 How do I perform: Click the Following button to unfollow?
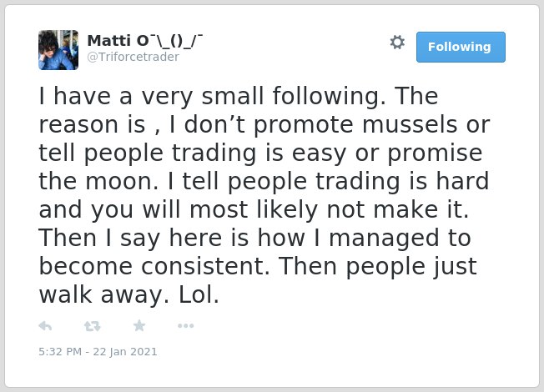tap(461, 47)
